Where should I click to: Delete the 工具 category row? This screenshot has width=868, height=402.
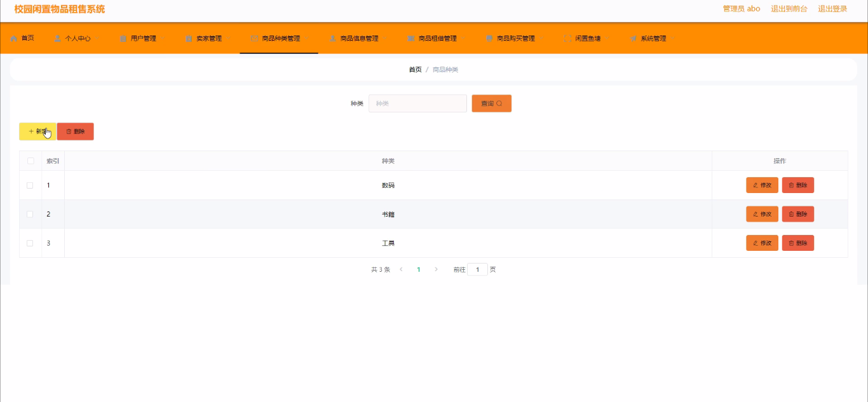pyautogui.click(x=797, y=243)
